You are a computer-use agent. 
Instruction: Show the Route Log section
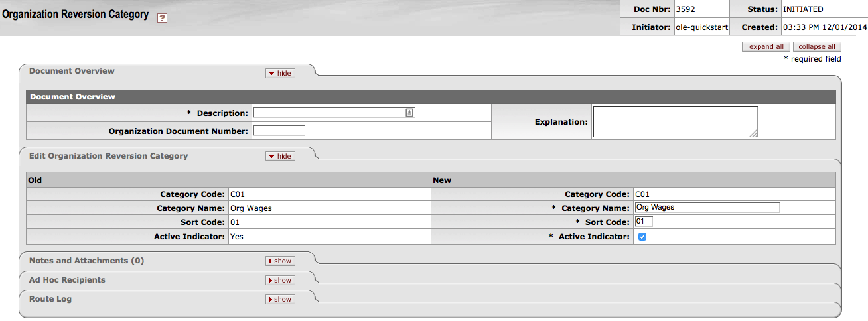[280, 299]
